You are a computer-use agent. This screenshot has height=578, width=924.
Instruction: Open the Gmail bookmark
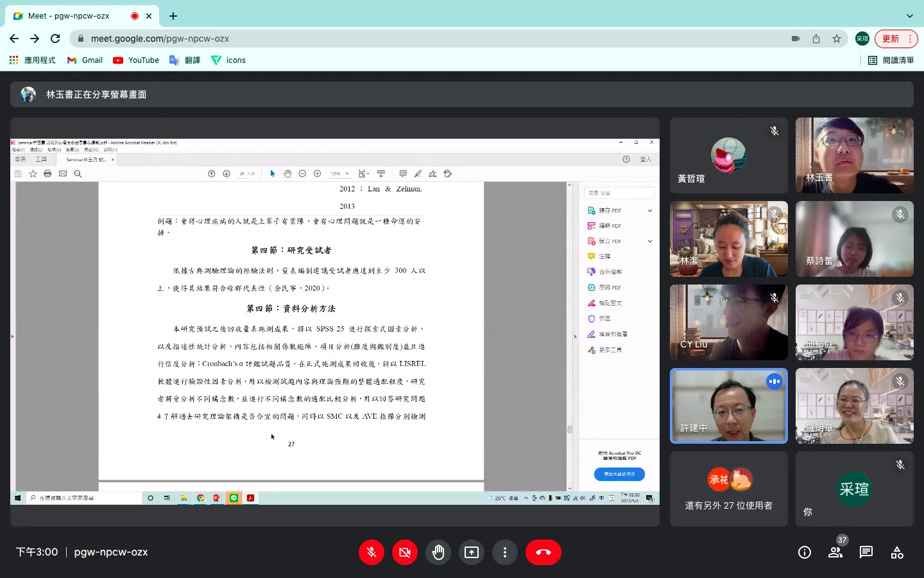pyautogui.click(x=85, y=60)
